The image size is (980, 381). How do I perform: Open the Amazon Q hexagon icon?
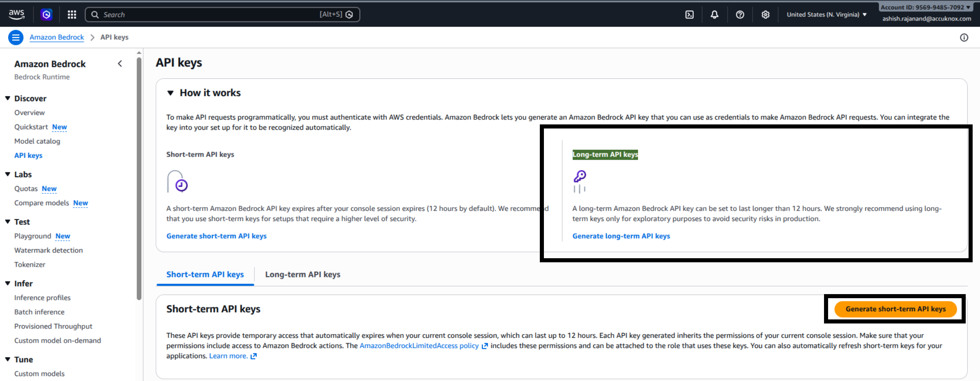pos(47,15)
